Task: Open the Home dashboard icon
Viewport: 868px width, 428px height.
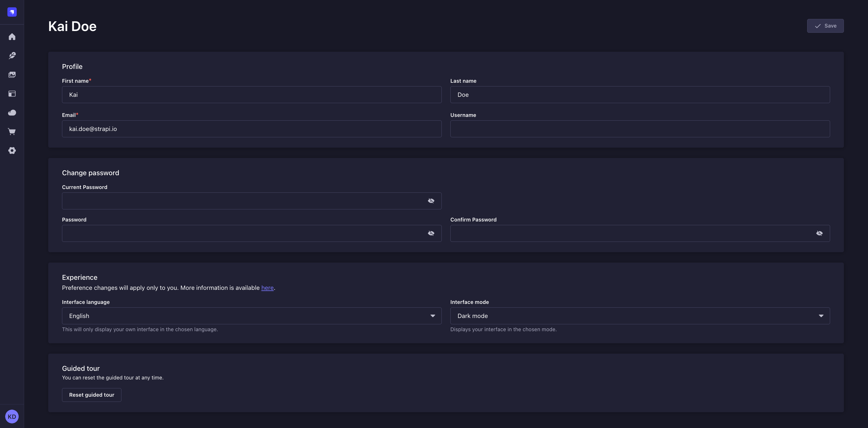Action: click(x=12, y=37)
